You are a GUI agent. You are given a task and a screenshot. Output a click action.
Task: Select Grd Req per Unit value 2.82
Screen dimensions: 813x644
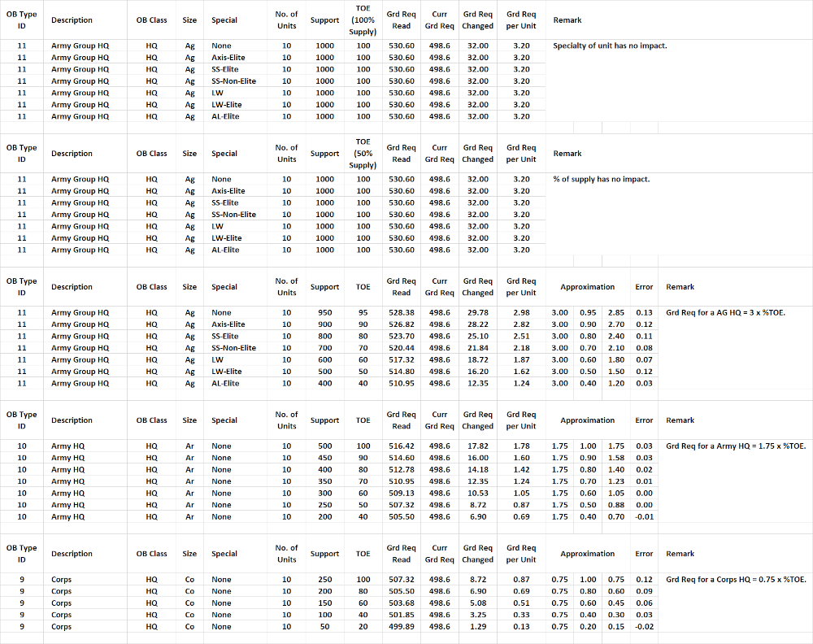521,324
